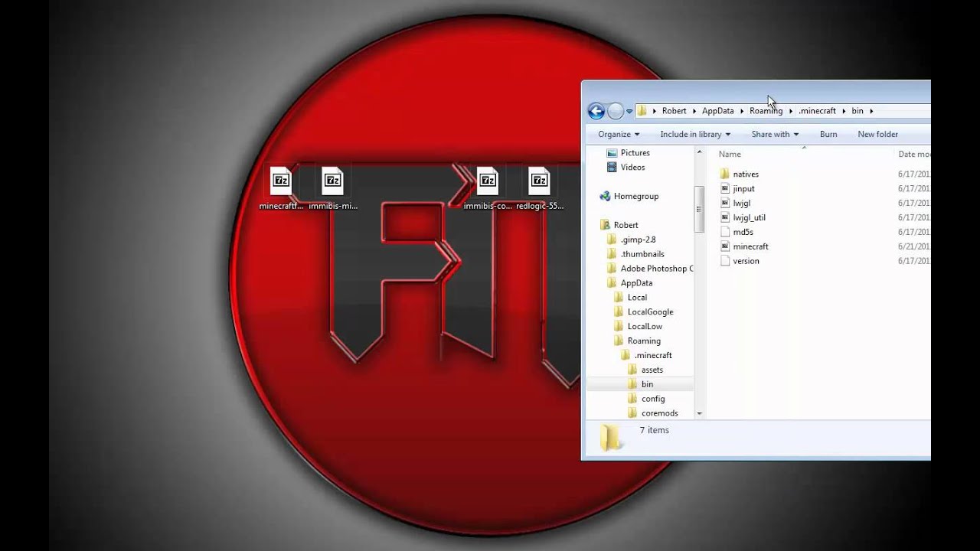Image resolution: width=980 pixels, height=551 pixels.
Task: Click the Burn toolbar button
Action: (828, 134)
